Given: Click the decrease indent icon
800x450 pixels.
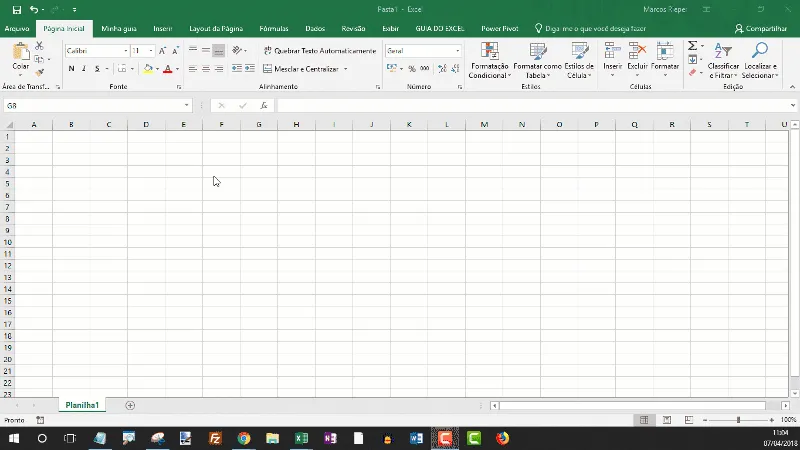Looking at the screenshot, I should (x=237, y=68).
